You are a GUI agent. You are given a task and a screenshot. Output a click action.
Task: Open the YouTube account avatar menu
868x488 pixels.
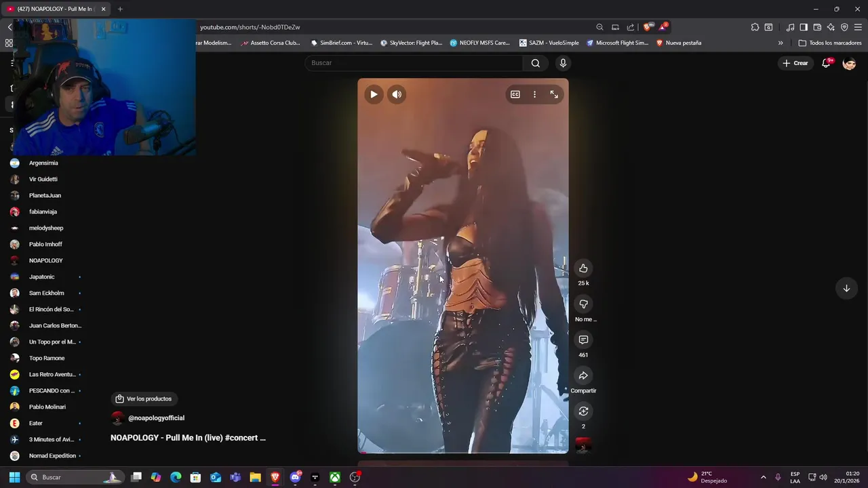pyautogui.click(x=849, y=63)
